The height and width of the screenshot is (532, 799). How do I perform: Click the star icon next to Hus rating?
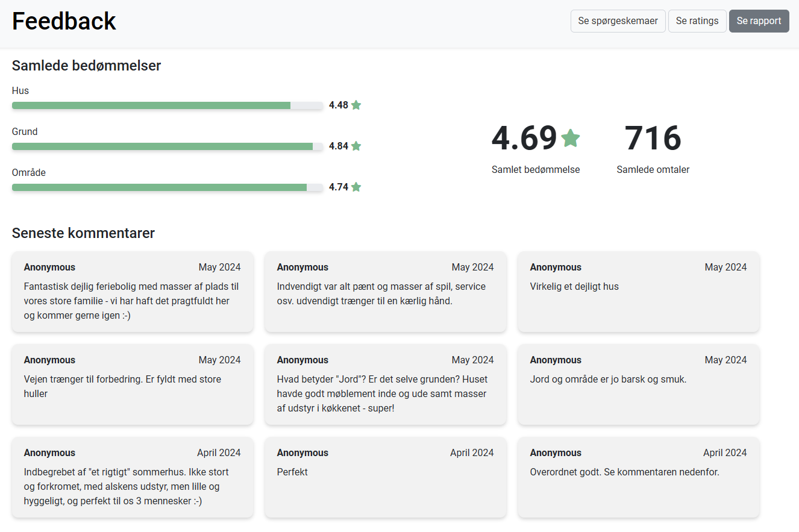pyautogui.click(x=356, y=105)
